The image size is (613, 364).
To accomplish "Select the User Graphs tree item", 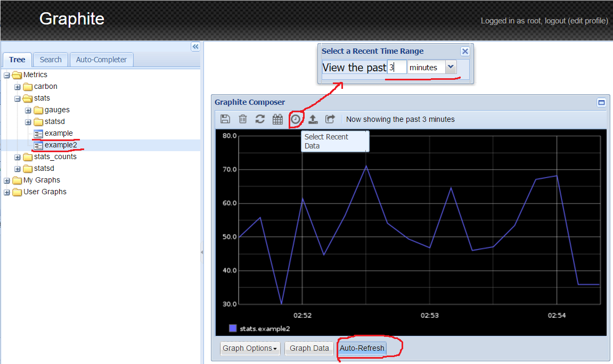I will click(x=45, y=192).
